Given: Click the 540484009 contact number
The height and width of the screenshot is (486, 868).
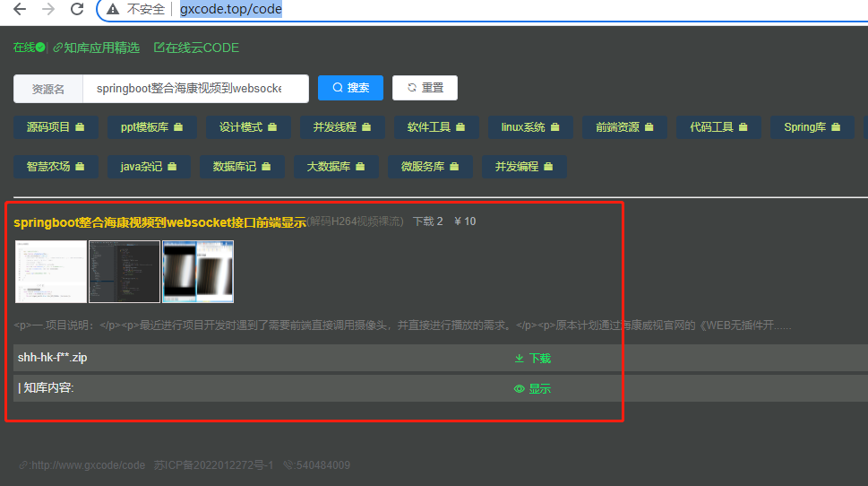Looking at the screenshot, I should 317,465.
